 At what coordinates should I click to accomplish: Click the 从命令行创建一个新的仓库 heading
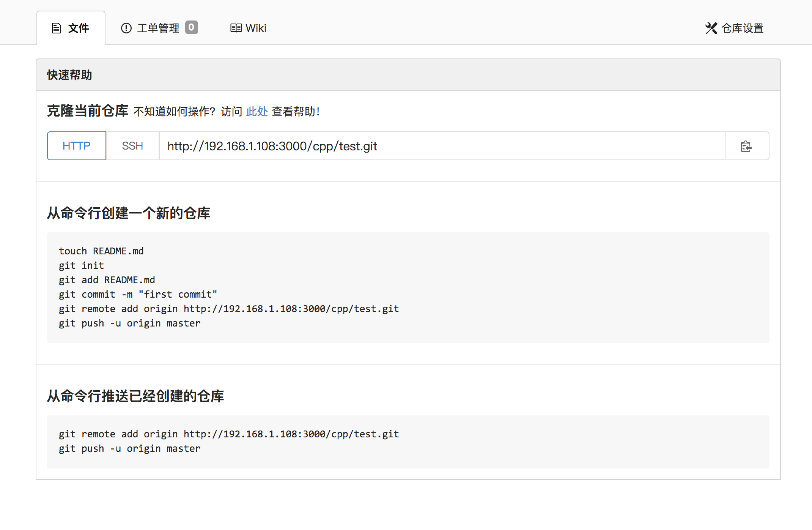point(129,213)
